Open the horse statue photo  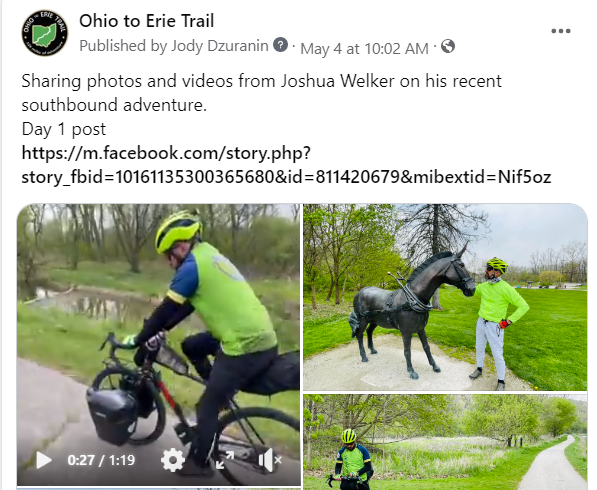[x=445, y=297]
